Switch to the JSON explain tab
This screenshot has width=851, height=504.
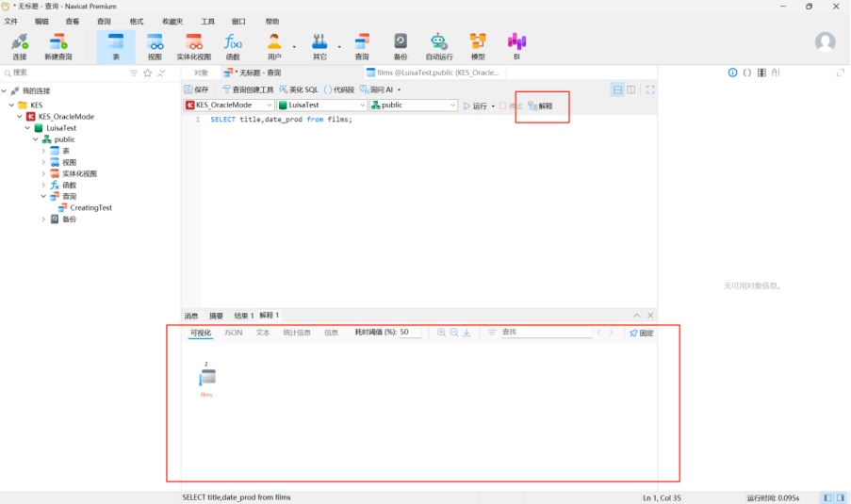coord(233,333)
